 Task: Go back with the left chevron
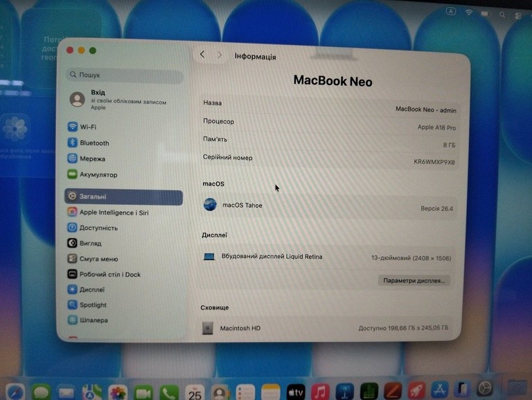[x=202, y=54]
